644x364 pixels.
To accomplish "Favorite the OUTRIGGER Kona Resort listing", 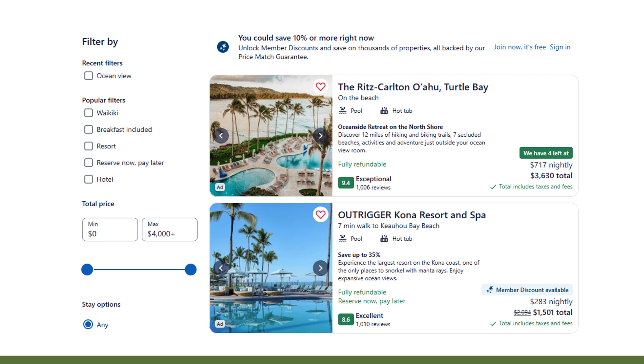I will tap(320, 214).
